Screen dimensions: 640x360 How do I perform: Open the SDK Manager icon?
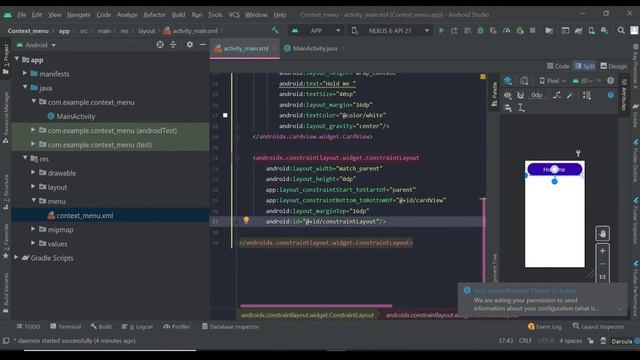coord(604,31)
